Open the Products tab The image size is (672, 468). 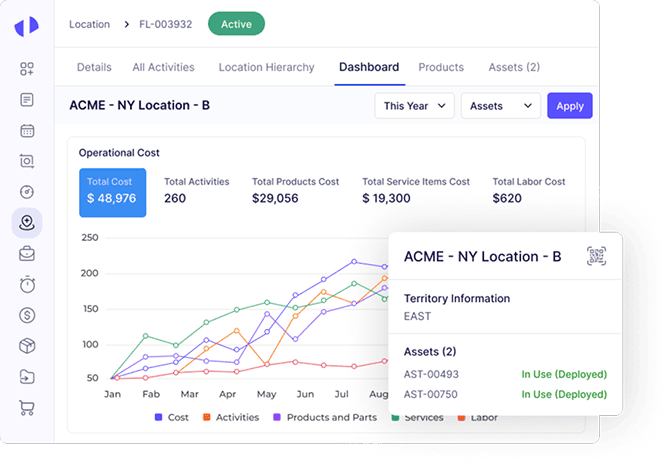click(441, 67)
